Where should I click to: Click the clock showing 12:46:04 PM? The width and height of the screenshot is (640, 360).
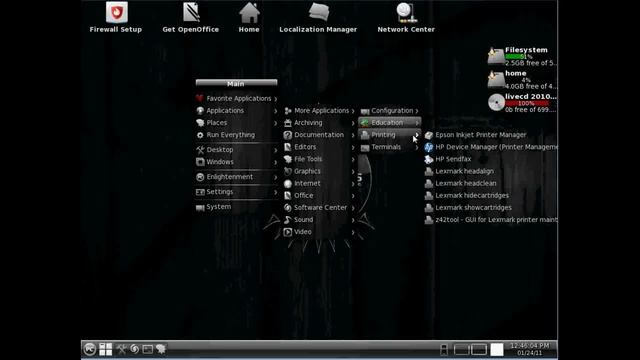point(530,346)
